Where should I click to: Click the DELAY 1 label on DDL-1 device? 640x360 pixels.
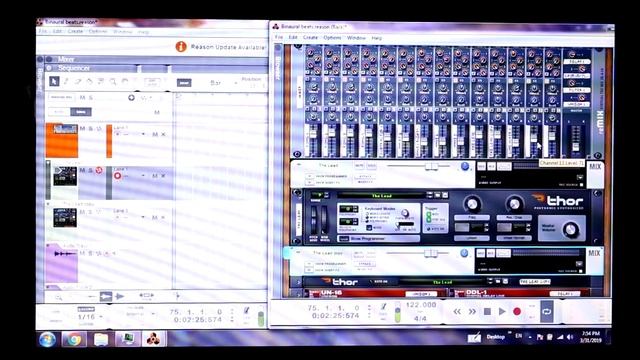coord(564,293)
